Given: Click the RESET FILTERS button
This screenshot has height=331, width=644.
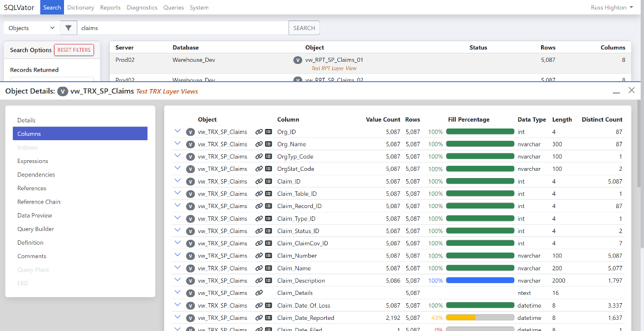Looking at the screenshot, I should (x=74, y=50).
